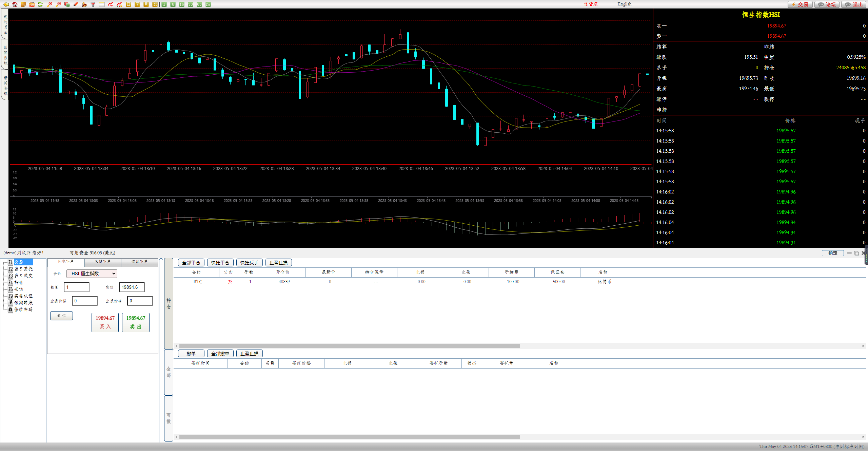This screenshot has height=451, width=868.
Task: Click 退出 logout button
Action: click(x=854, y=4)
